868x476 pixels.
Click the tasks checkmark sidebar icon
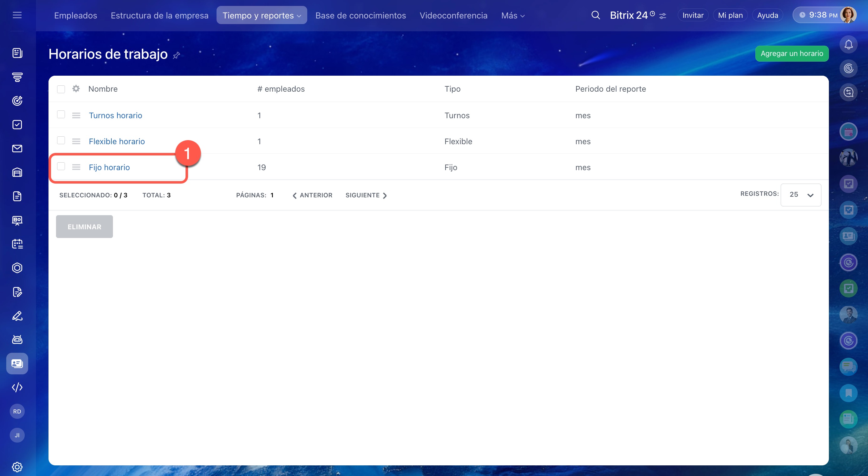pos(17,125)
